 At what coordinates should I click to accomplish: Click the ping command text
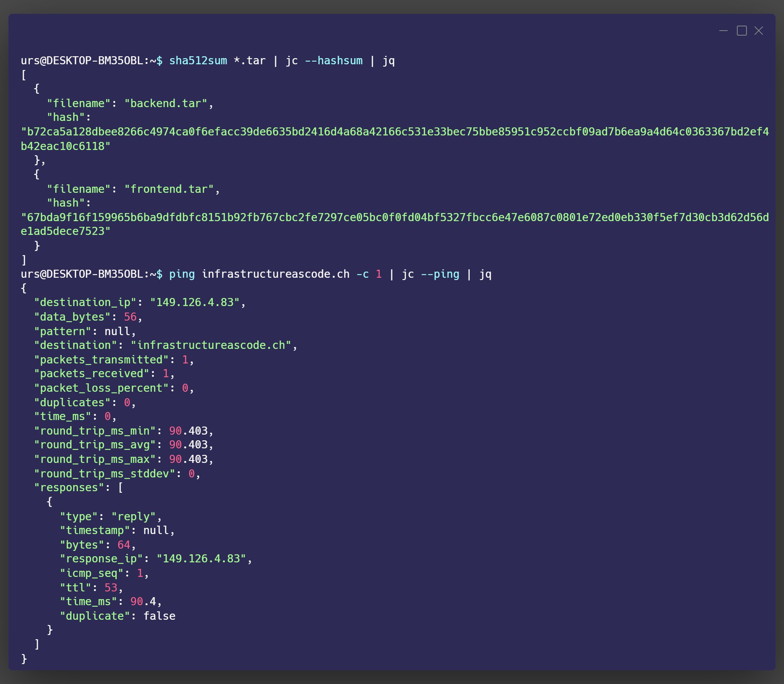pos(182,274)
